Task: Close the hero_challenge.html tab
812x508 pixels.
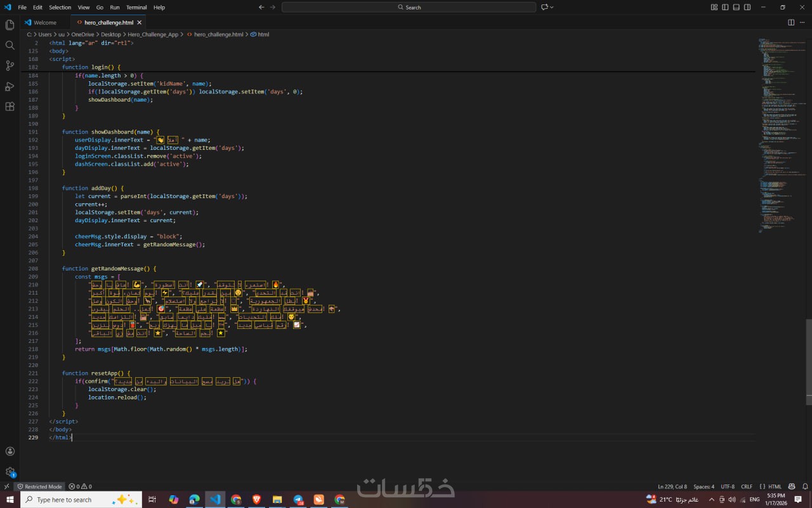Action: pyautogui.click(x=140, y=22)
